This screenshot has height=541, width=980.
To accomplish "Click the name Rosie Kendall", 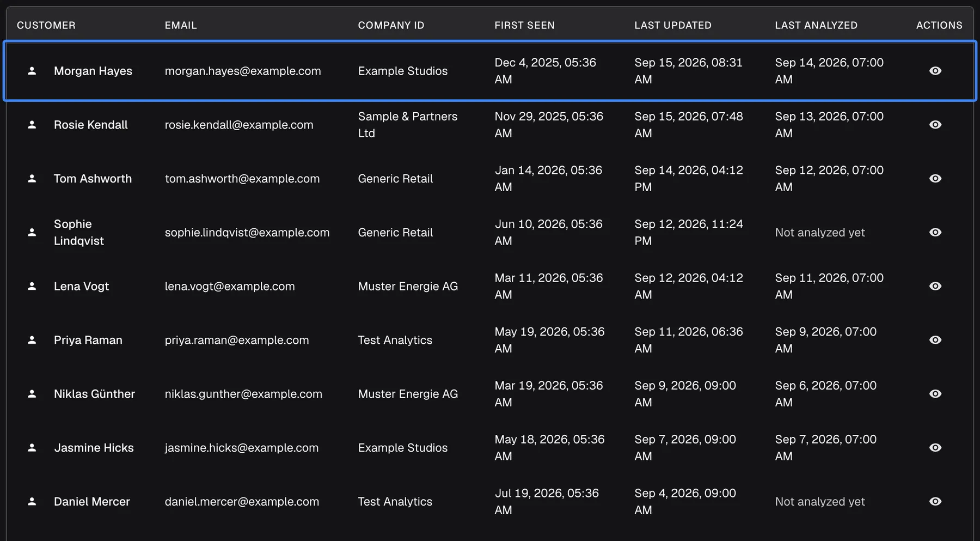I will pos(91,125).
